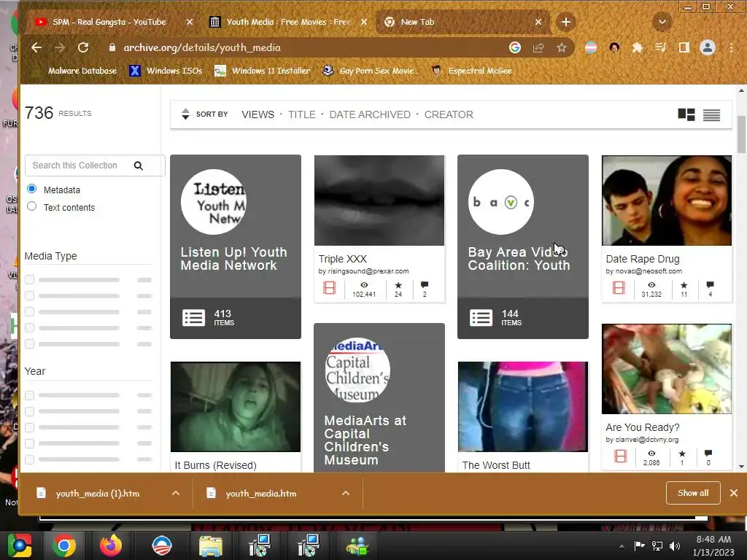
Task: Sort results by Views
Action: tap(258, 114)
